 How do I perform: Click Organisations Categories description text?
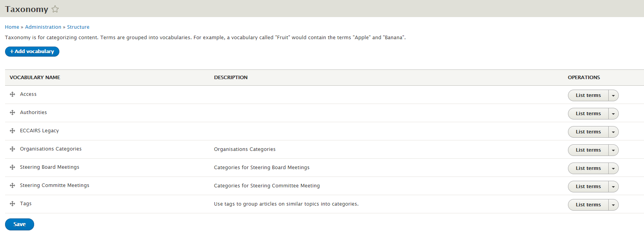(x=245, y=149)
